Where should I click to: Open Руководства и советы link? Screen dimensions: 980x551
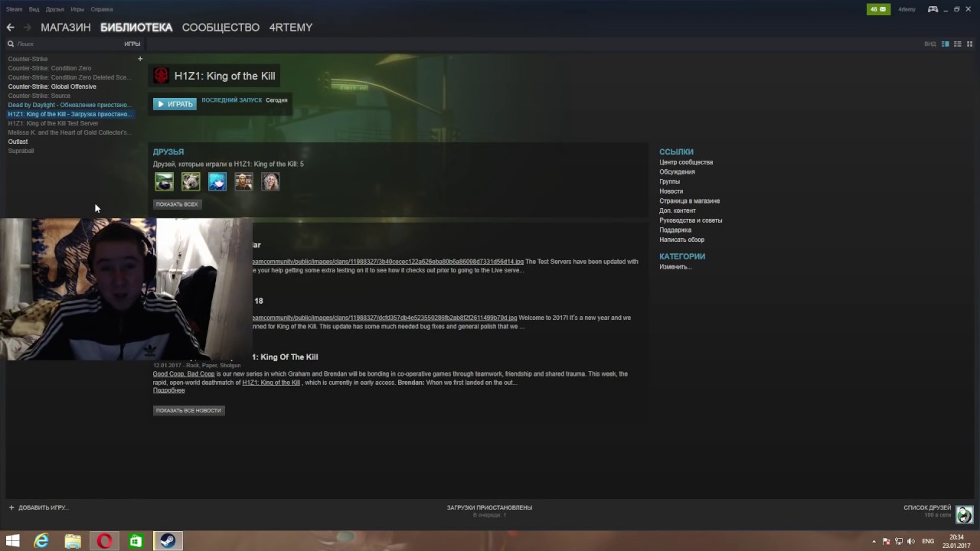point(691,220)
